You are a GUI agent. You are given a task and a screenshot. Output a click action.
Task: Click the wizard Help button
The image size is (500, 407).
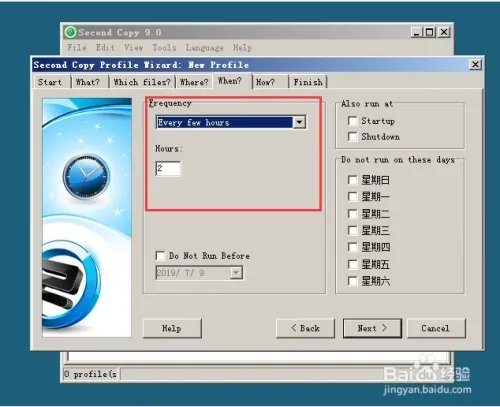(172, 328)
